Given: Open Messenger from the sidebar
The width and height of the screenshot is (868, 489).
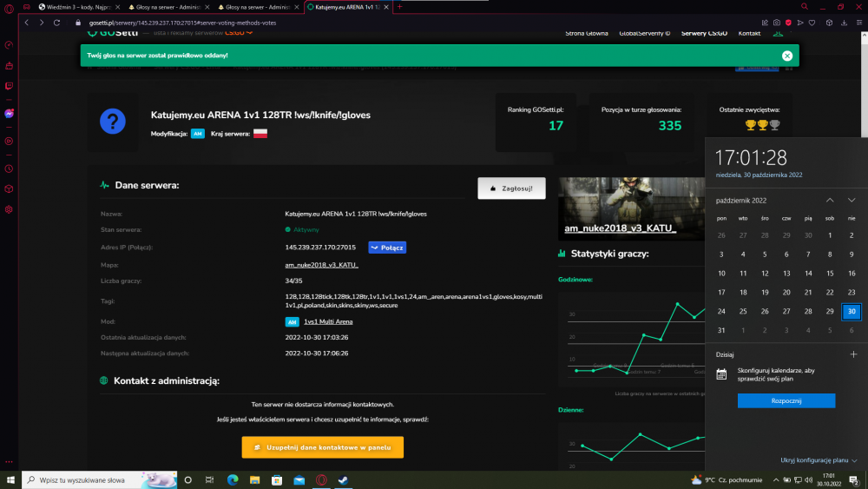Looking at the screenshot, I should 9,114.
